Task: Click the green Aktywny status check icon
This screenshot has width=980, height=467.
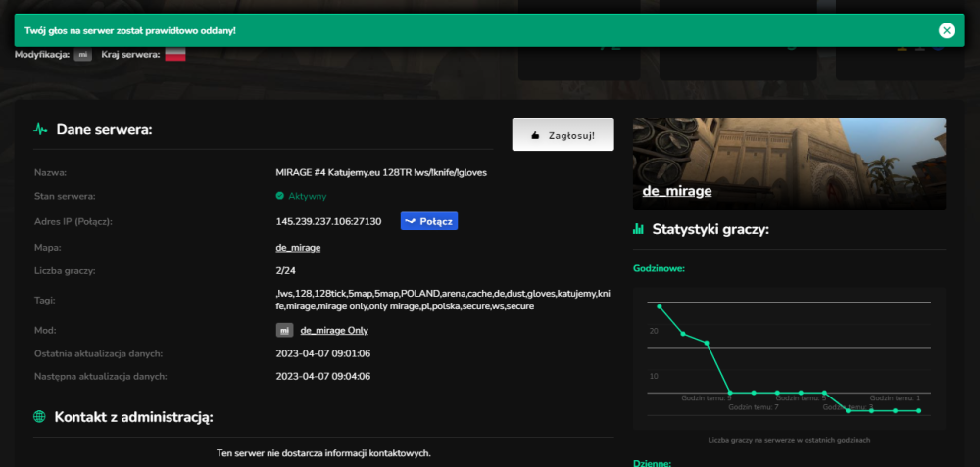Action: click(x=280, y=196)
